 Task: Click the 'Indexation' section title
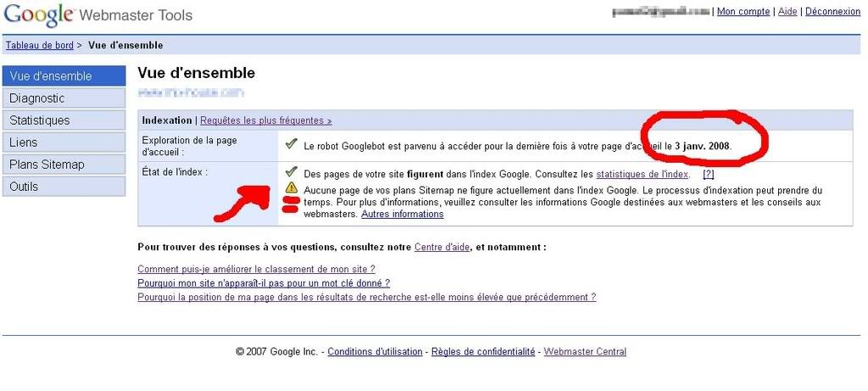click(167, 120)
